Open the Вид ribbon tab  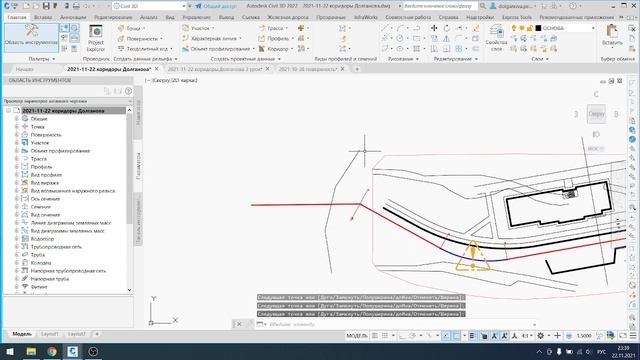point(170,17)
